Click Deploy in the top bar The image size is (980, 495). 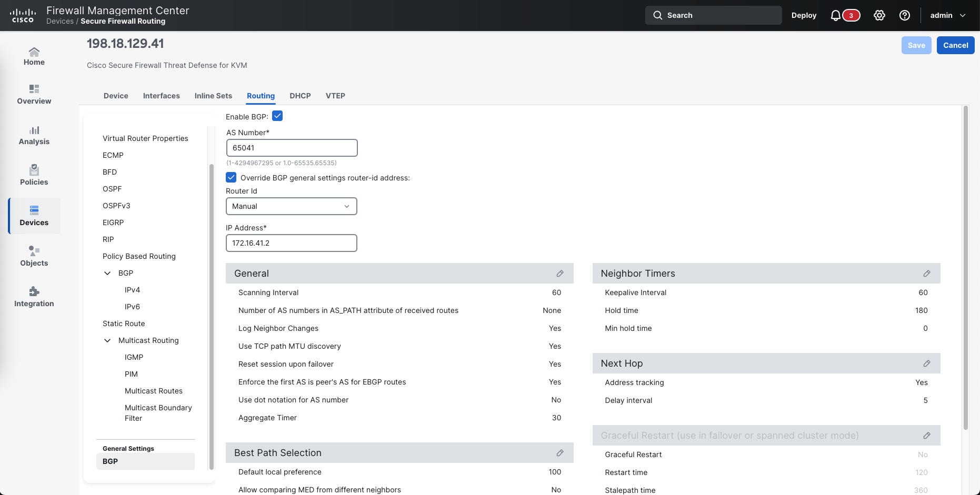(x=804, y=15)
